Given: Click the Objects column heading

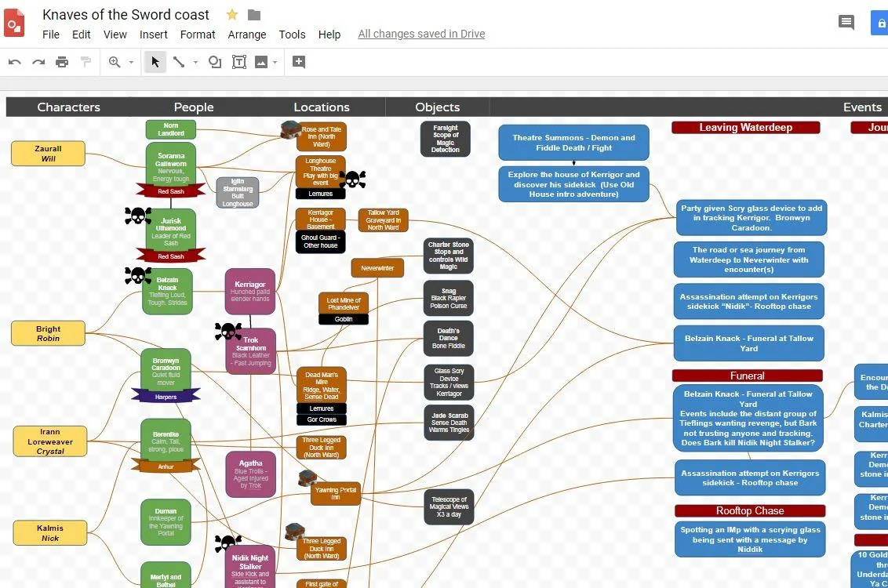Looking at the screenshot, I should (x=437, y=107).
